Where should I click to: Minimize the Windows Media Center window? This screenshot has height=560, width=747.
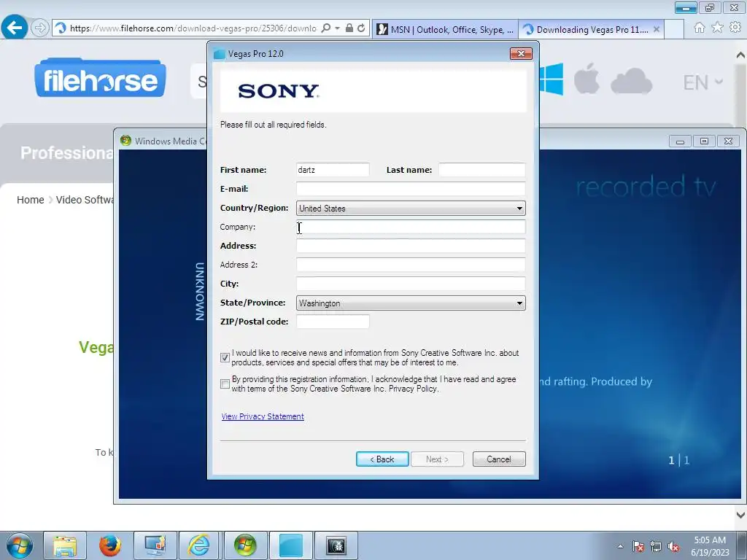680,141
